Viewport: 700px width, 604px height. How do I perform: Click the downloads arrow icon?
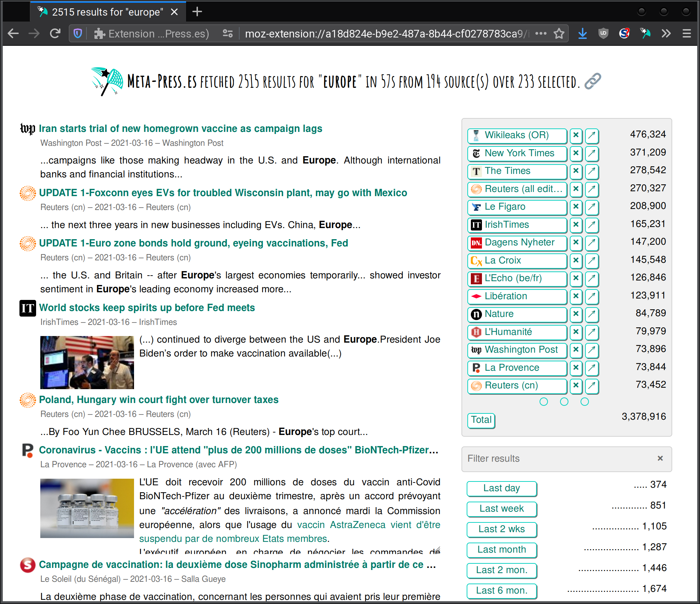[x=582, y=34]
